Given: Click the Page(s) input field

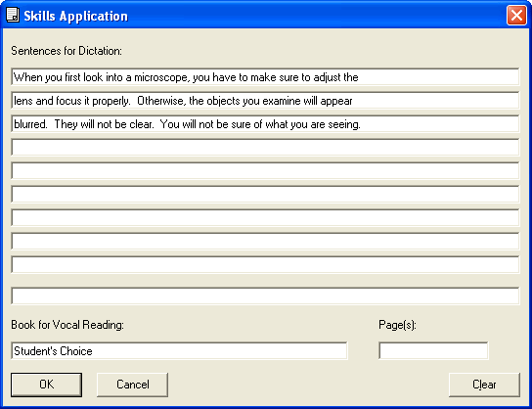Looking at the screenshot, I should point(433,350).
